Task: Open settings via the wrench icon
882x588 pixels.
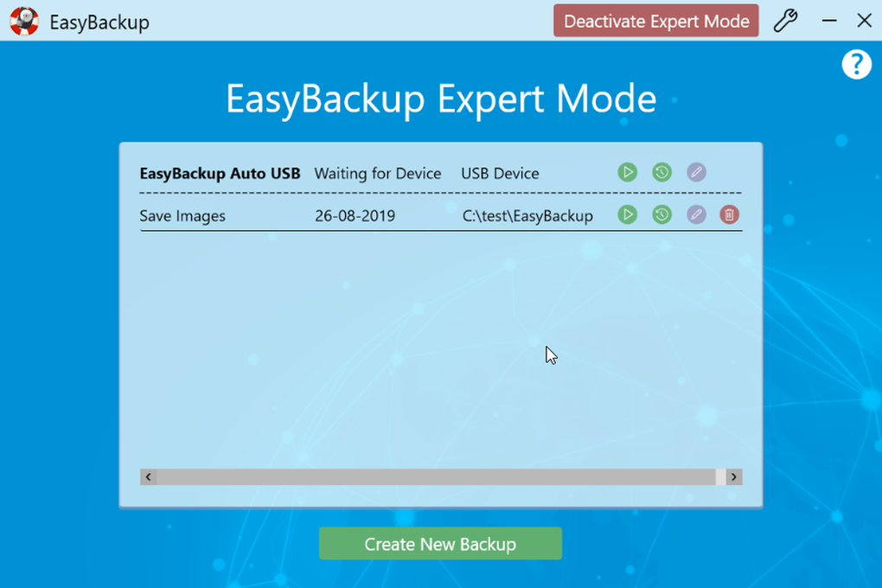Action: (x=785, y=21)
